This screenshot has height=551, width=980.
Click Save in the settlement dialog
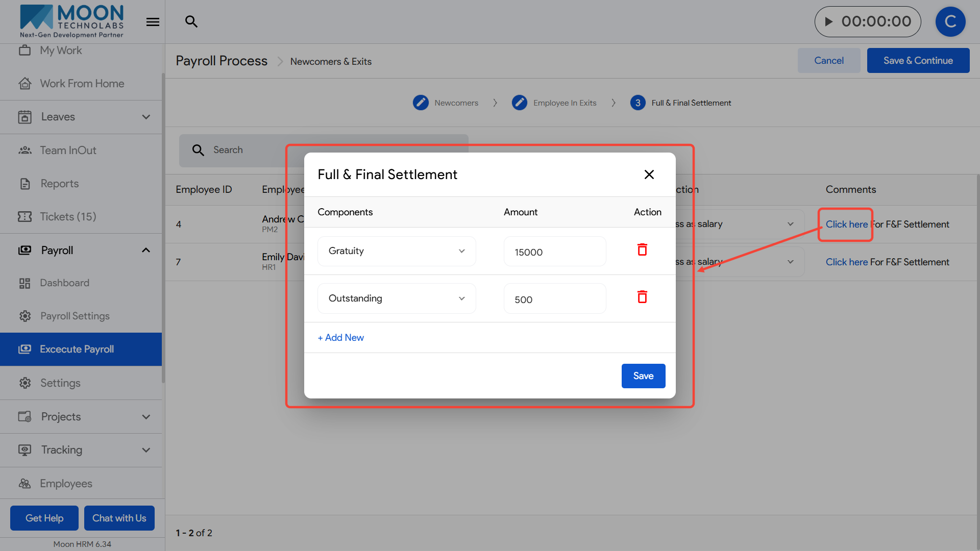coord(643,376)
